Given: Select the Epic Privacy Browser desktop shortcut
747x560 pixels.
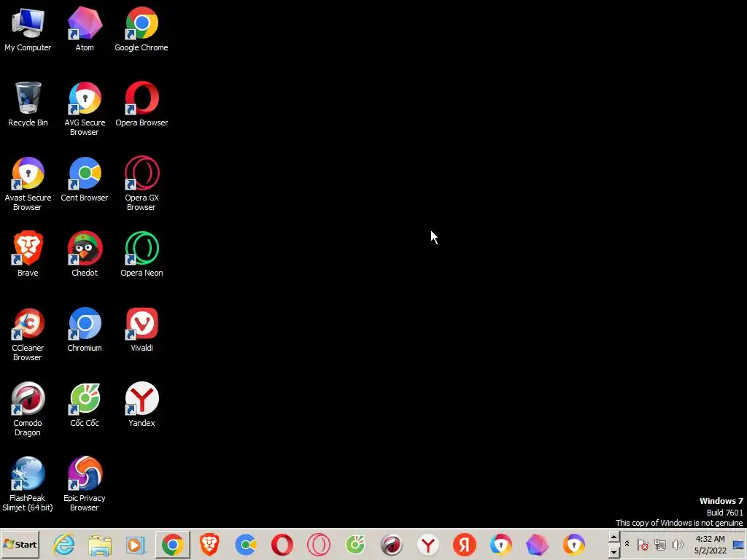Looking at the screenshot, I should [x=85, y=484].
